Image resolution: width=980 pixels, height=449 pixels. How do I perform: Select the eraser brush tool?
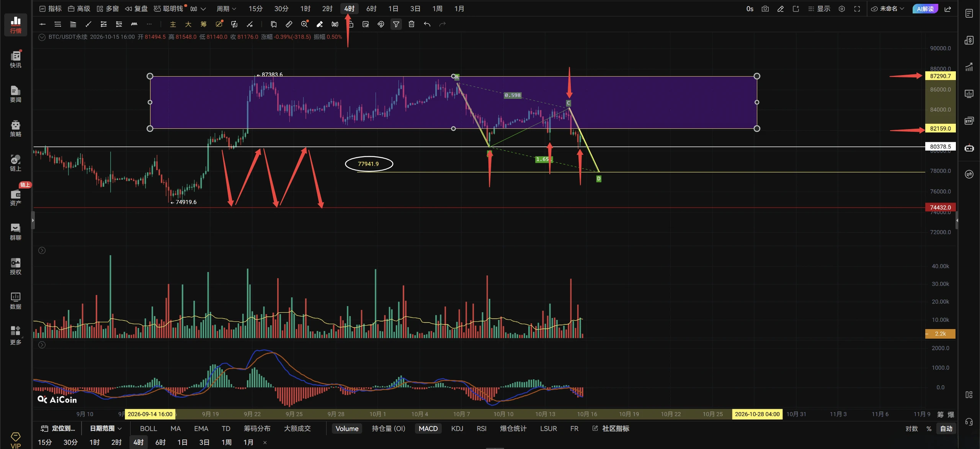pyautogui.click(x=320, y=24)
